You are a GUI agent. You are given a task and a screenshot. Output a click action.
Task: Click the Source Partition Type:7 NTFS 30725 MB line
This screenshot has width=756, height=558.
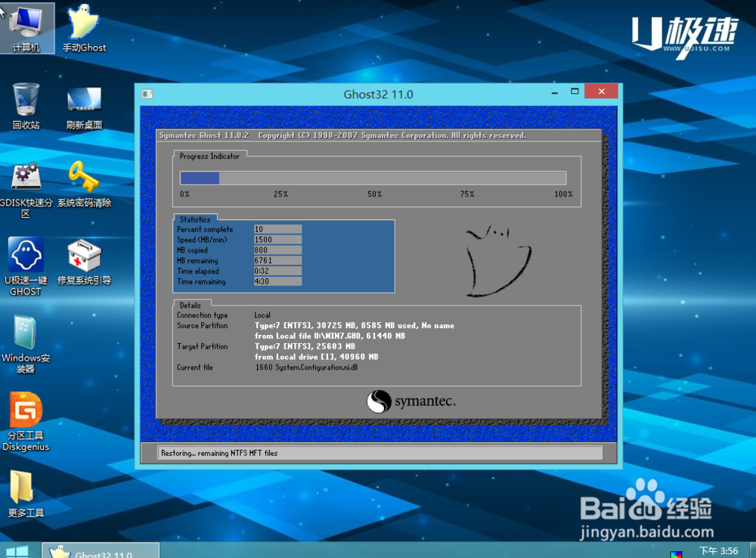(355, 326)
